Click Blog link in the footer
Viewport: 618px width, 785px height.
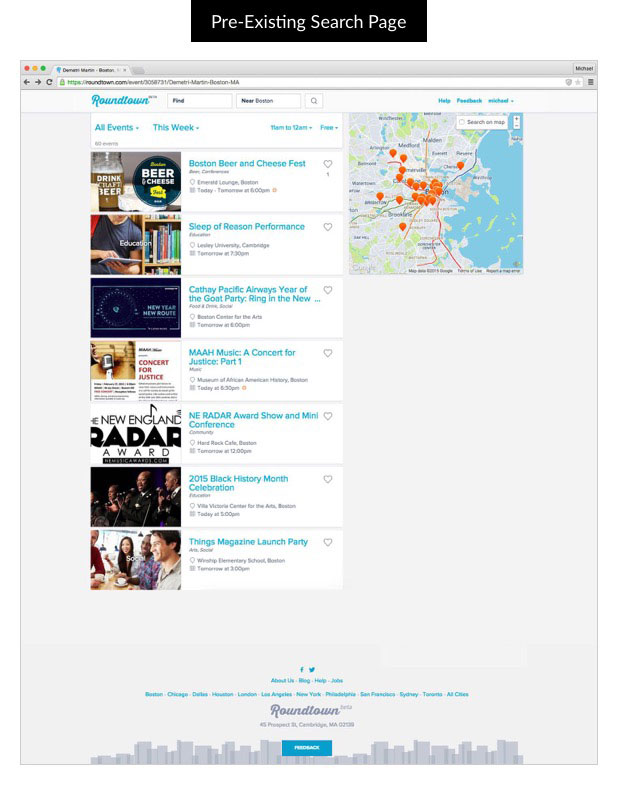(x=304, y=681)
